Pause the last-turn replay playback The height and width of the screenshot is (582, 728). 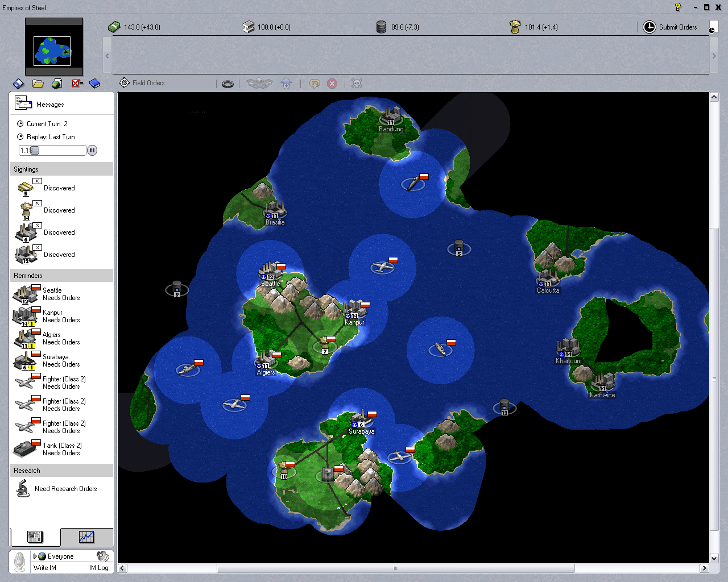point(92,151)
